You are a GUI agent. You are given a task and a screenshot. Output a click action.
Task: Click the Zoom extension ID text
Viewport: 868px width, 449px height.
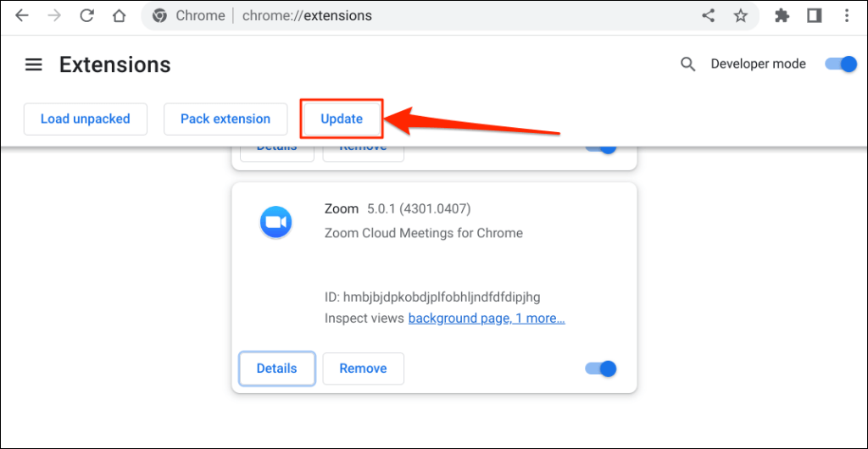432,297
